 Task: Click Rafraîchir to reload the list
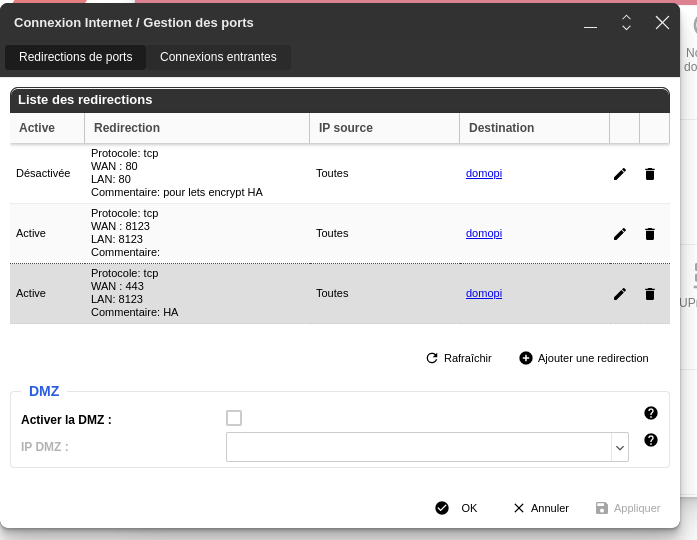pos(459,358)
